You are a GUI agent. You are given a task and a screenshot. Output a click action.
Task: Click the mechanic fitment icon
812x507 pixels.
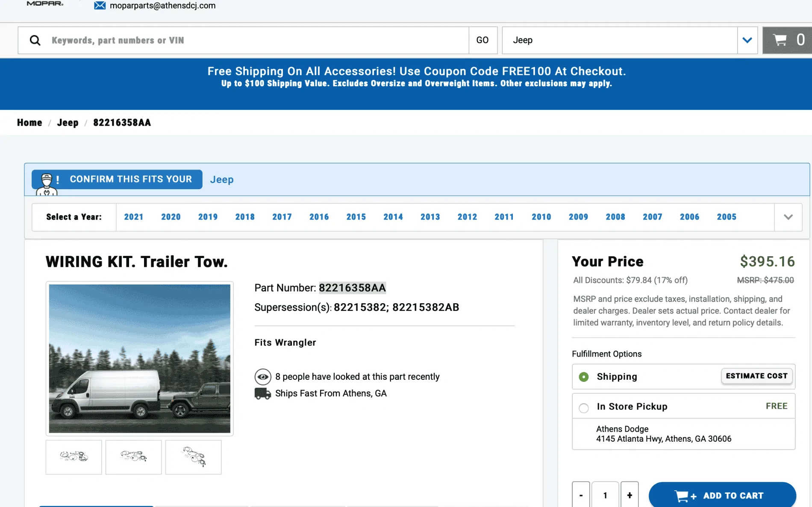pyautogui.click(x=47, y=184)
